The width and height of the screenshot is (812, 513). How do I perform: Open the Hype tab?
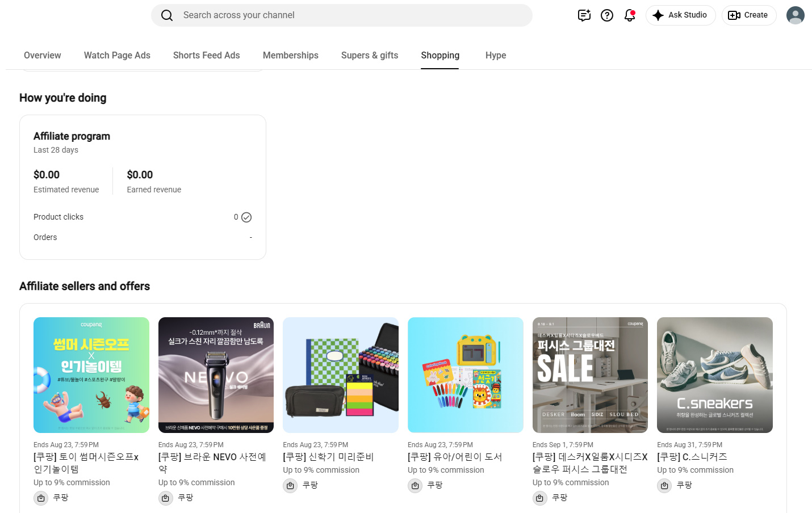click(496, 55)
